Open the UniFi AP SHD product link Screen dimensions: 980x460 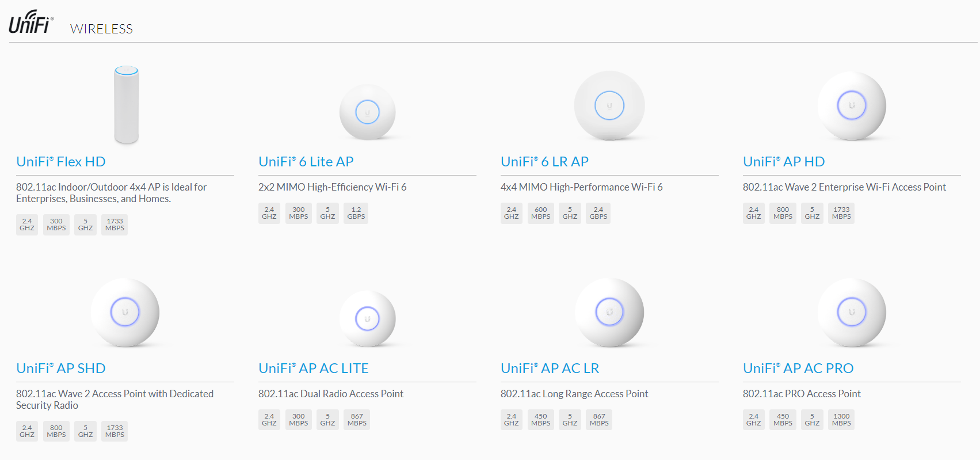(x=61, y=368)
